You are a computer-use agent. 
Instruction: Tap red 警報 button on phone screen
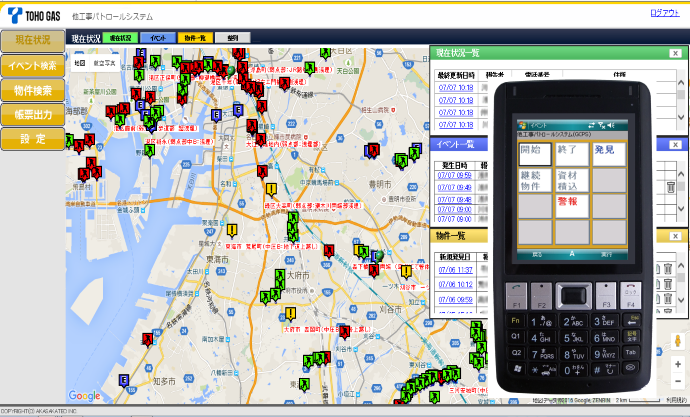point(572,206)
